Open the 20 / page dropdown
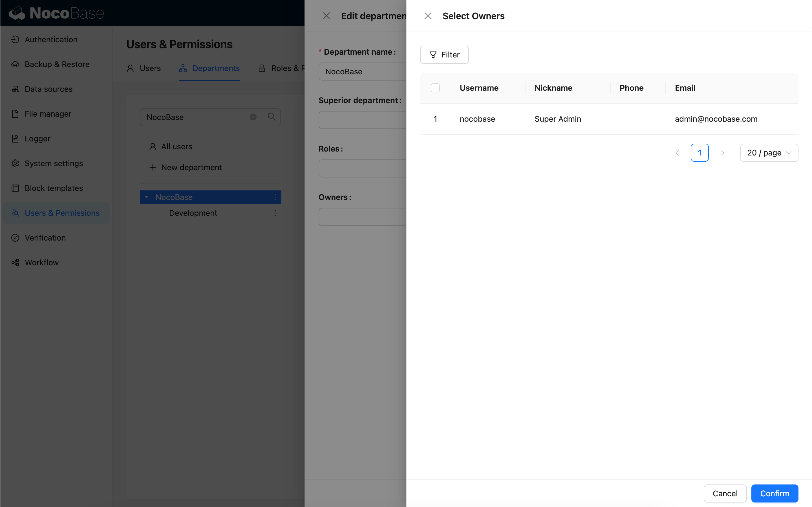The height and width of the screenshot is (507, 812). [769, 153]
